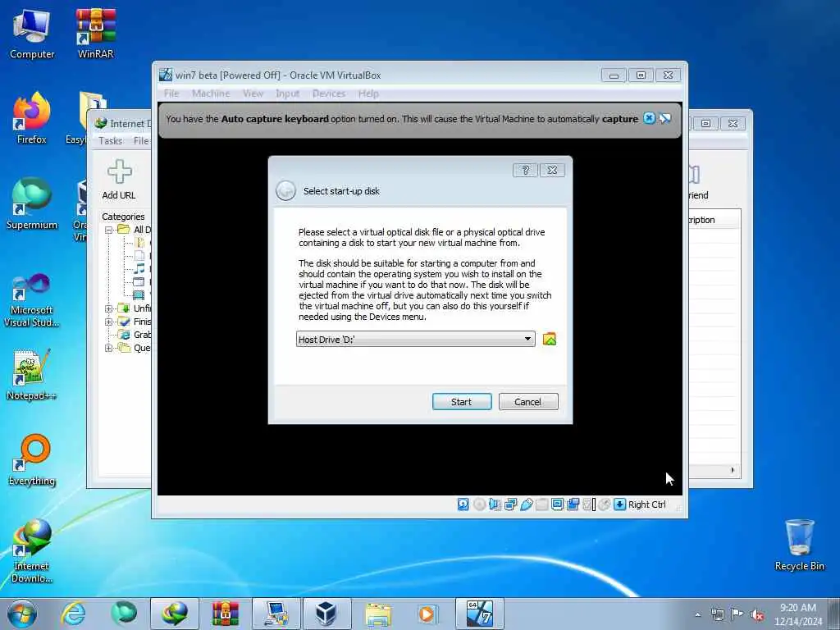This screenshot has height=630, width=840.
Task: Open the VirtualBox Machine menu
Action: coord(211,94)
